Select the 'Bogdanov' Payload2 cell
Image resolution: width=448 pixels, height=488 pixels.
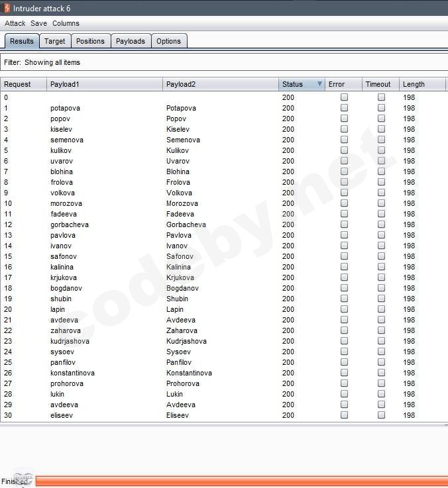pyautogui.click(x=182, y=288)
